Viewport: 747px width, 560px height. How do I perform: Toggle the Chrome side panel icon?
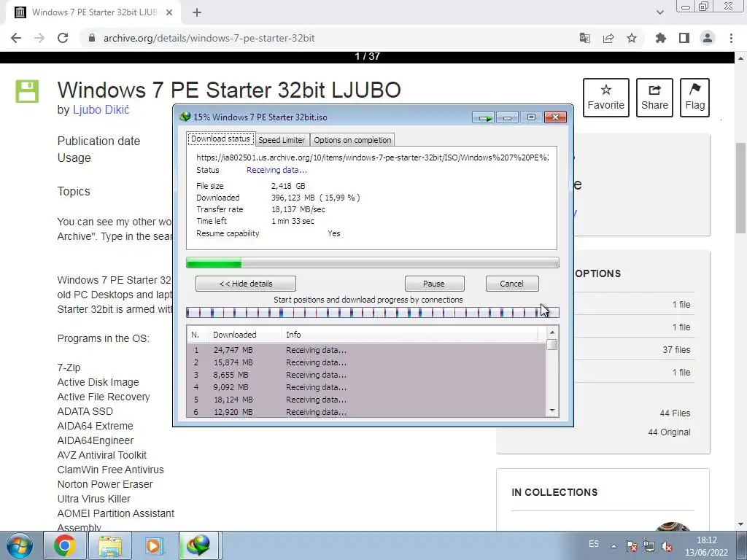[x=684, y=38]
